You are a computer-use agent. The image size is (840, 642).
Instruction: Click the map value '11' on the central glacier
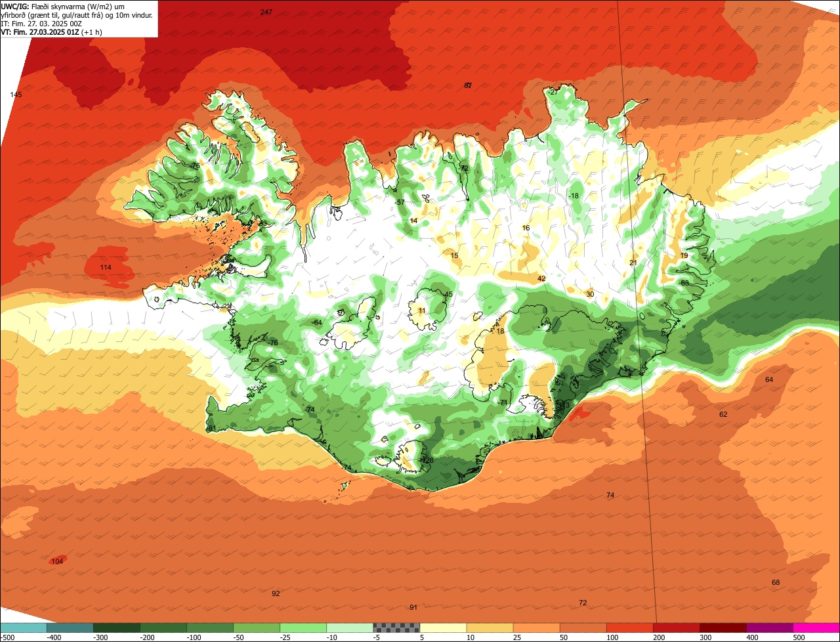(422, 310)
